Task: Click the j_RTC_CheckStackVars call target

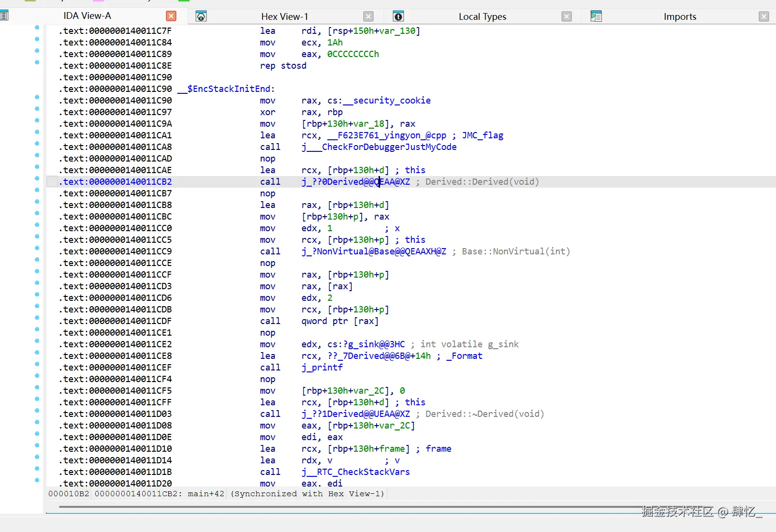Action: coord(355,472)
